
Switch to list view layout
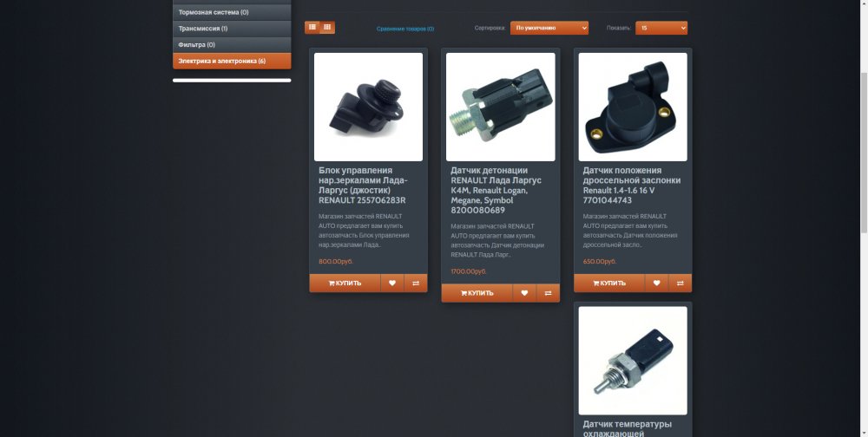[x=312, y=27]
